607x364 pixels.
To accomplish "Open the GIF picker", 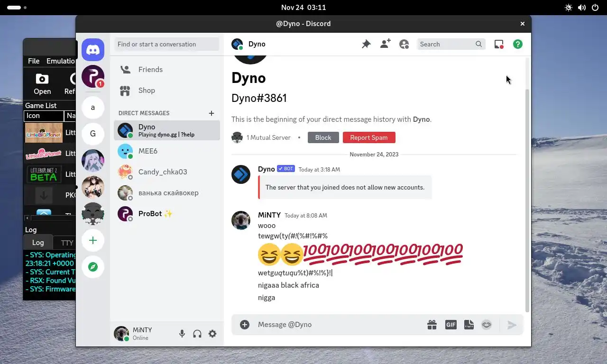I will tap(451, 325).
